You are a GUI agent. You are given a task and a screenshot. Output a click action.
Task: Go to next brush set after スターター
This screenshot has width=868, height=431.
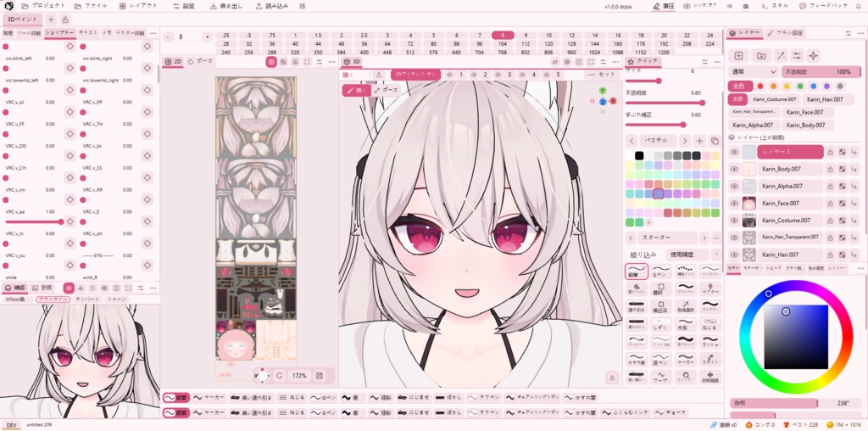(704, 238)
